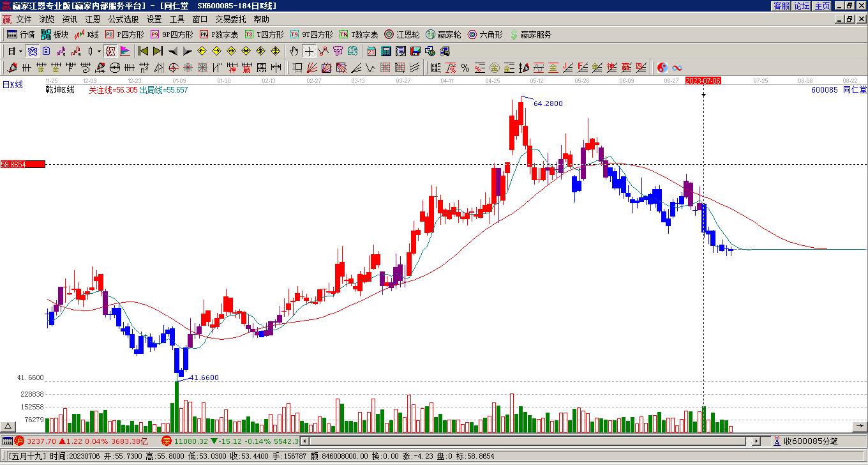Click the red pencil drawing tool
The image size is (868, 465).
point(11,68)
